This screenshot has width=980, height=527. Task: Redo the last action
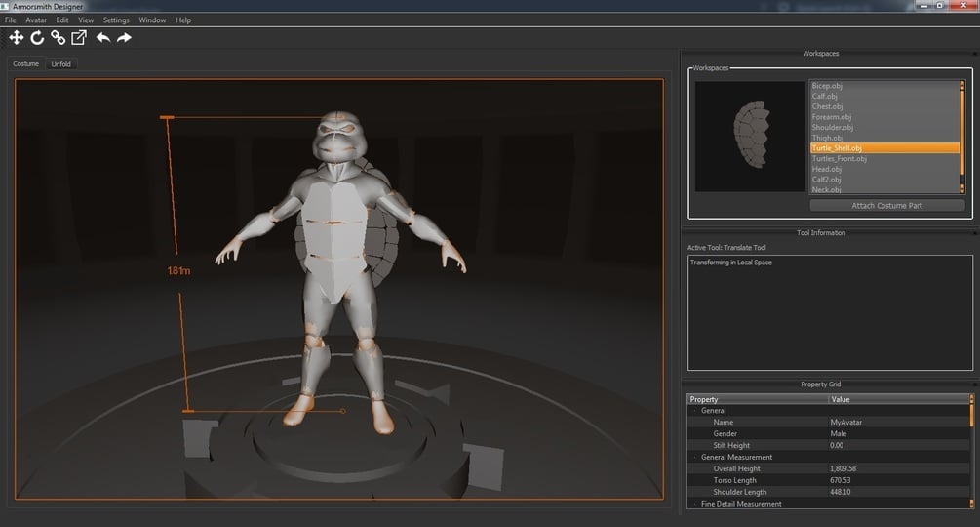click(125, 38)
